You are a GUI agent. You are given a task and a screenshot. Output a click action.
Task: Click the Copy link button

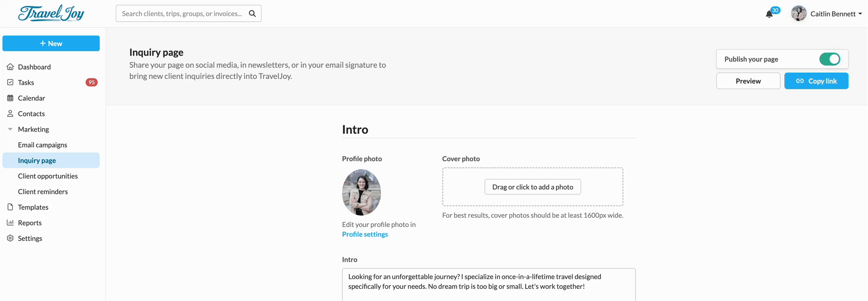816,81
